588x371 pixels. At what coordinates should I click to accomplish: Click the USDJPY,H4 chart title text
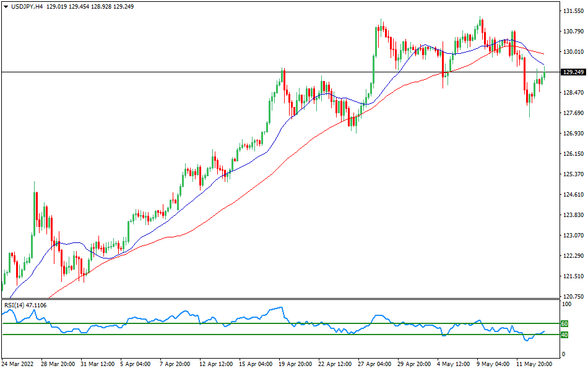(27, 6)
